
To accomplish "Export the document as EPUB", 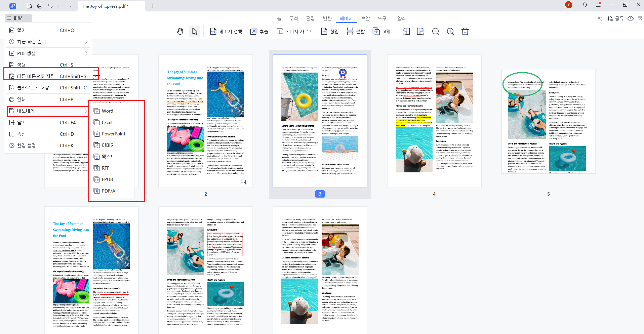I will pyautogui.click(x=107, y=179).
